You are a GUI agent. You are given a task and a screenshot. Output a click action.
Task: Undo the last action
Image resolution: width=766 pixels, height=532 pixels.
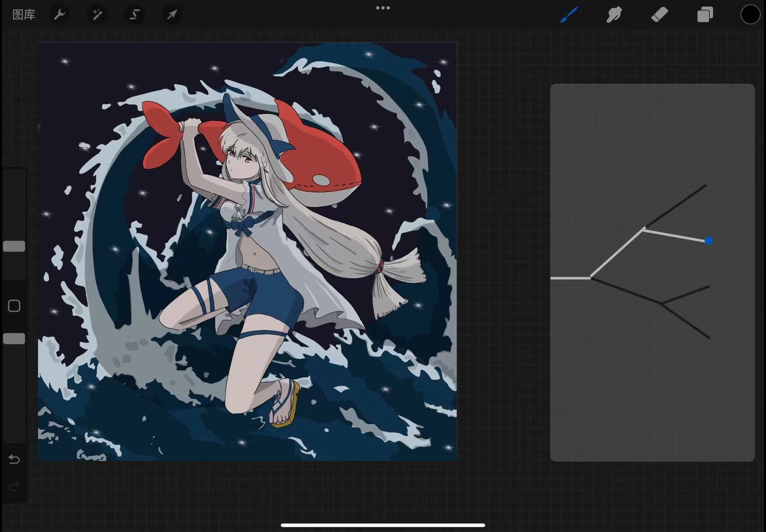click(x=14, y=460)
